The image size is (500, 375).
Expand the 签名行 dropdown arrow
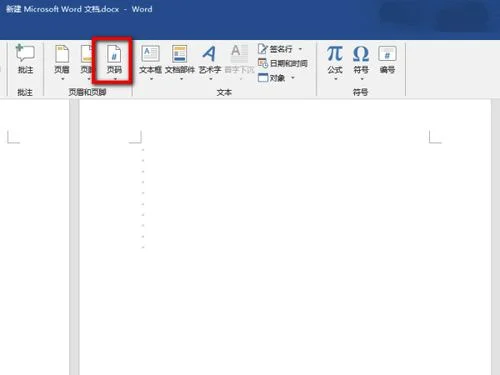coord(300,49)
